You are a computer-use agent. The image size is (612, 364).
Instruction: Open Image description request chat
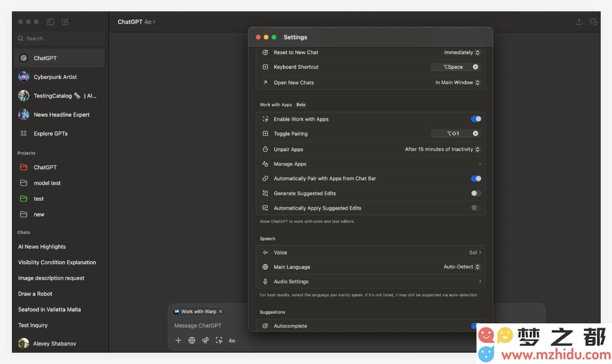(51, 278)
